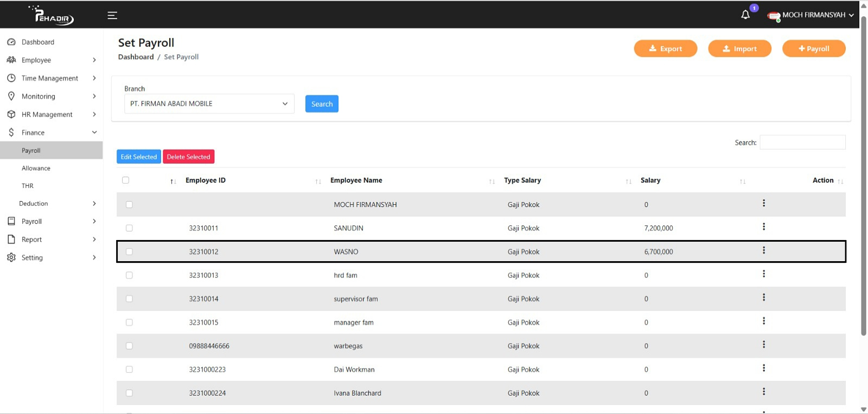Click the Pehadir logo
Screen dimensions: 868x414
[53, 15]
